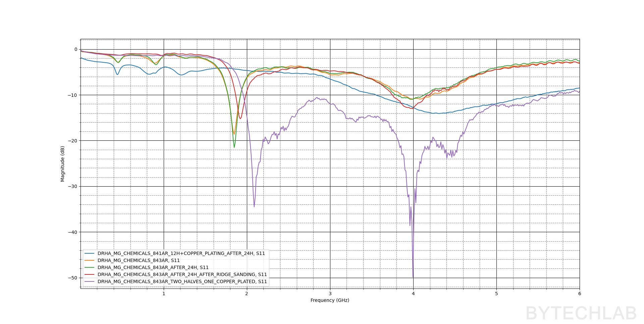Click the green curve's dip bottom near -21 dB
The height and width of the screenshot is (324, 644).
[x=234, y=147]
